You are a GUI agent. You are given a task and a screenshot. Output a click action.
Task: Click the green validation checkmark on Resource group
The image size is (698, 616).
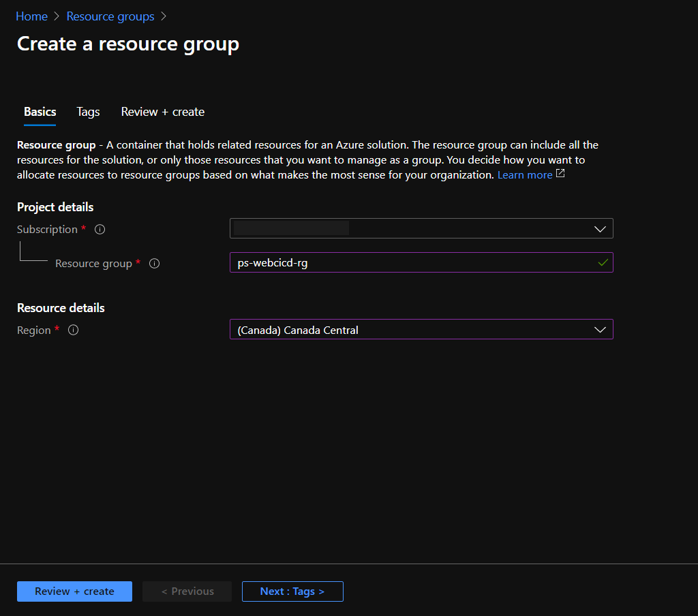click(603, 262)
